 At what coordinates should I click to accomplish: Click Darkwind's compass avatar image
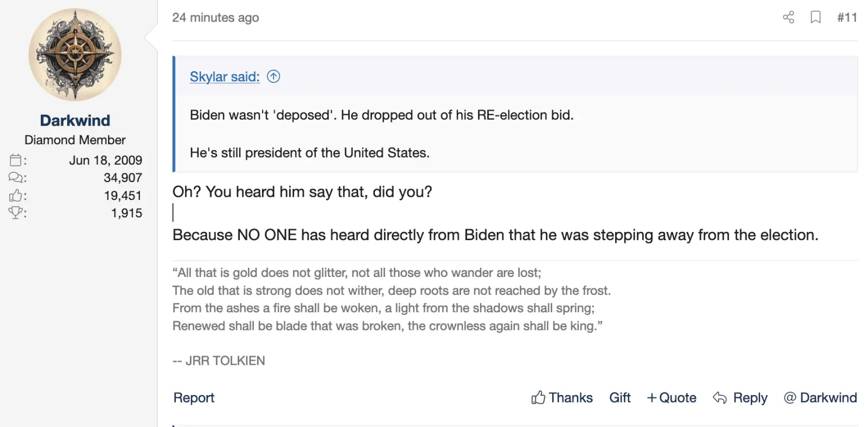(x=75, y=55)
